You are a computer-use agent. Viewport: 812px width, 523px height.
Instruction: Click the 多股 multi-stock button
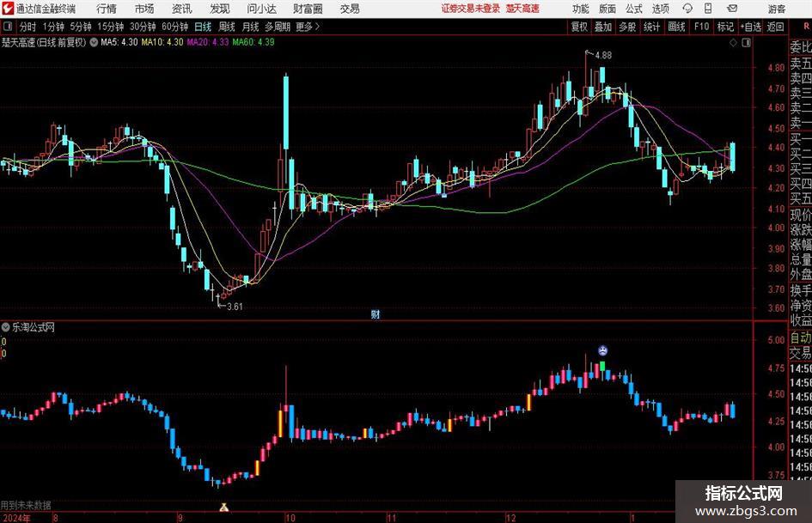coord(627,27)
